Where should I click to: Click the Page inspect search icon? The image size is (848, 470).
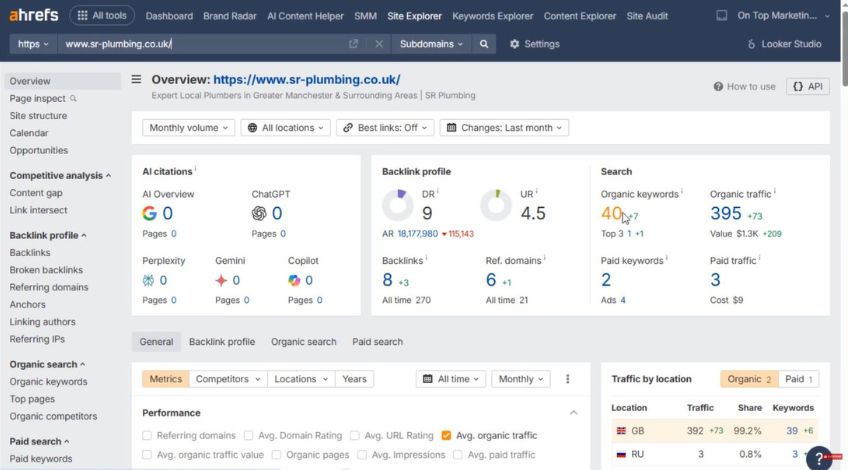click(x=73, y=98)
